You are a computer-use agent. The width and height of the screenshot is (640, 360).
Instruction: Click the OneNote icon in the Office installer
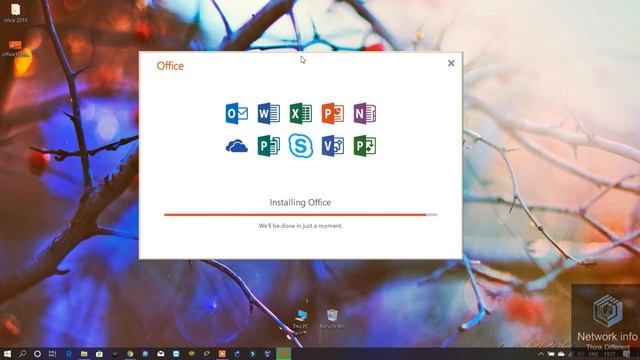click(x=365, y=113)
